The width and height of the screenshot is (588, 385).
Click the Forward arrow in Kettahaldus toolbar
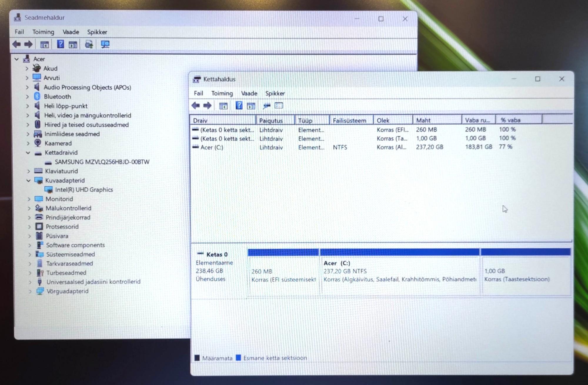[207, 106]
